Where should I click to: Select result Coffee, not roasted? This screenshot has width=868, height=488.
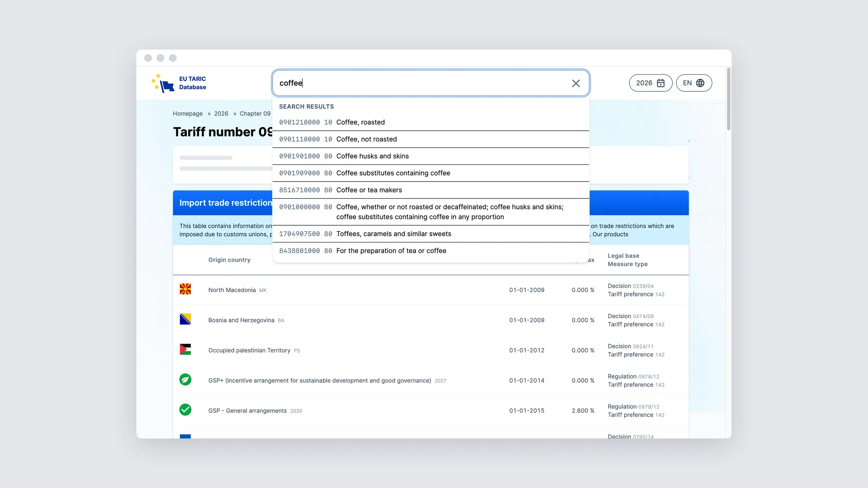[x=430, y=139]
